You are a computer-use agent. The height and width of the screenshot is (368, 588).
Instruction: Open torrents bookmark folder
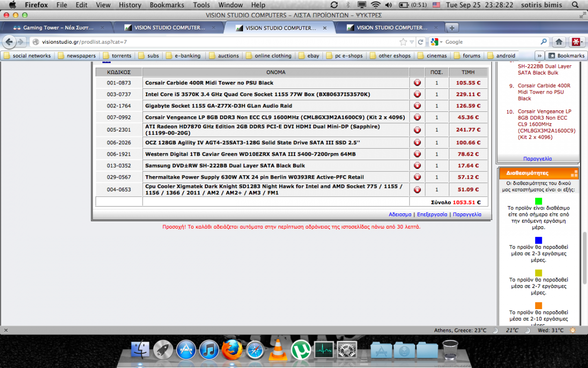pos(117,55)
